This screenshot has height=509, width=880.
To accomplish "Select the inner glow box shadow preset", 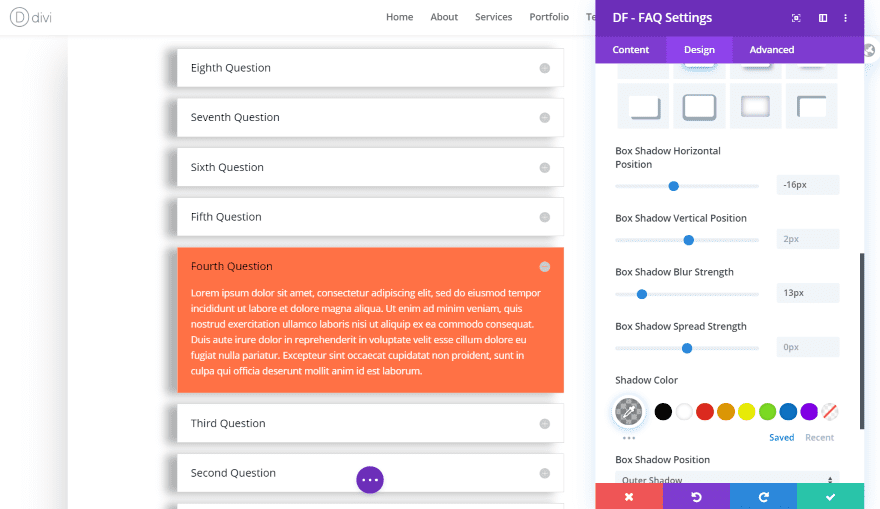I will (x=755, y=106).
